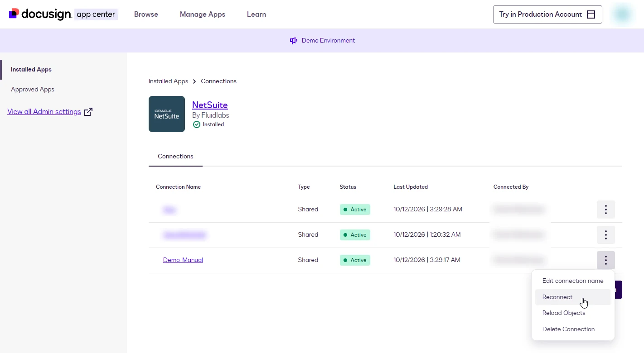
Task: Open the blurred user avatar menu
Action: coord(622,14)
